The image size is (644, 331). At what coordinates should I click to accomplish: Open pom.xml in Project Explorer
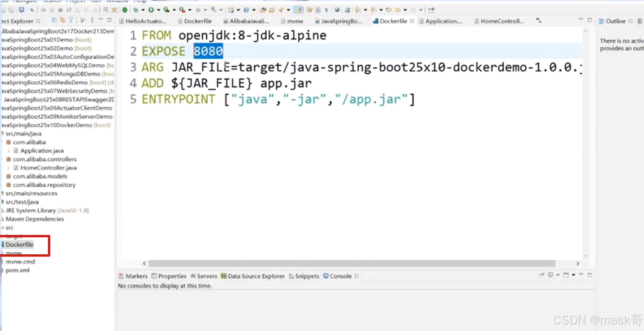[17, 270]
